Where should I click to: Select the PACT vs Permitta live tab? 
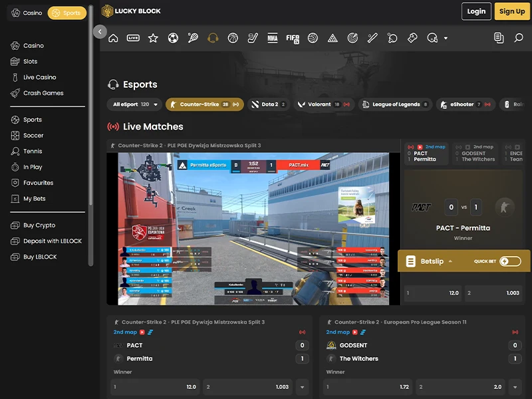coord(427,154)
